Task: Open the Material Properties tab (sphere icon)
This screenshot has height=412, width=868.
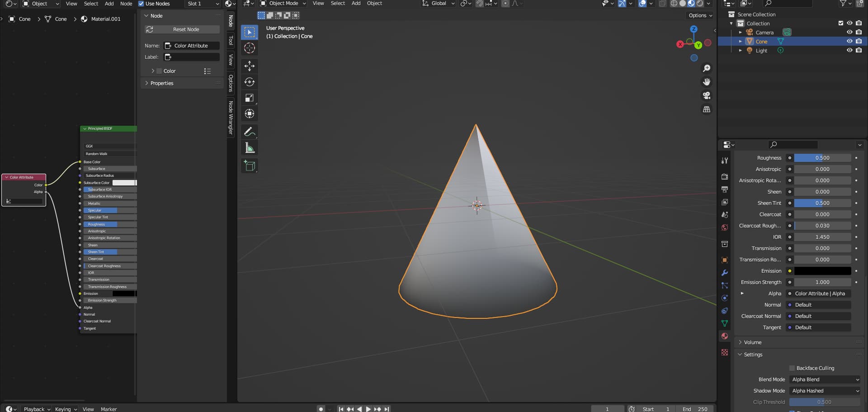Action: click(725, 336)
